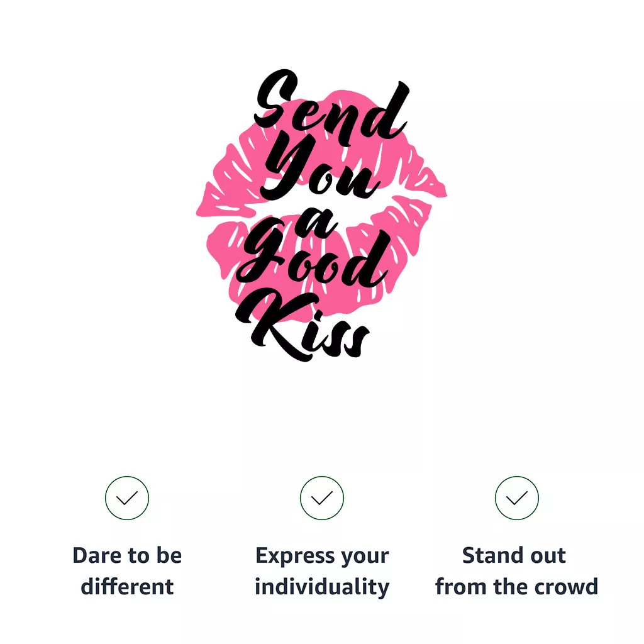Click the "Express your" text line

pos(322,556)
